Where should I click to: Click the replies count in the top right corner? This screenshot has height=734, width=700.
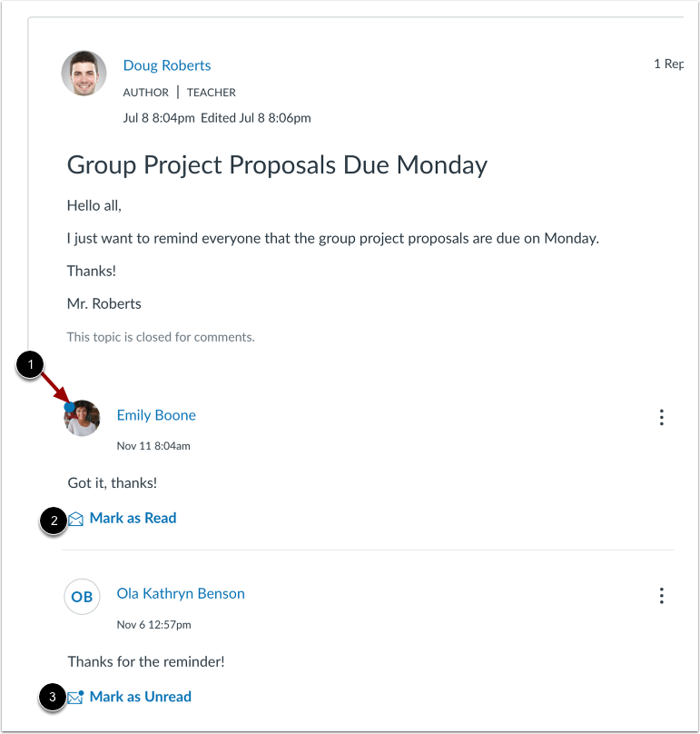[x=670, y=64]
